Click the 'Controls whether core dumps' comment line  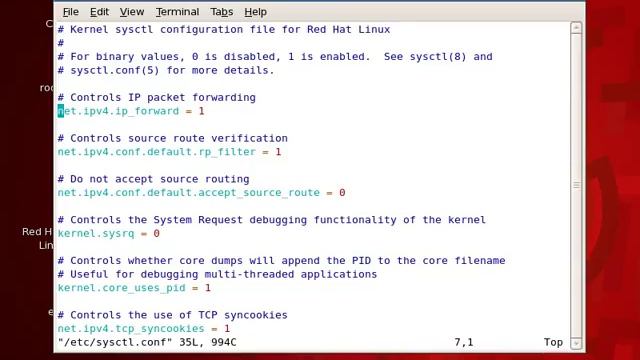point(282,261)
